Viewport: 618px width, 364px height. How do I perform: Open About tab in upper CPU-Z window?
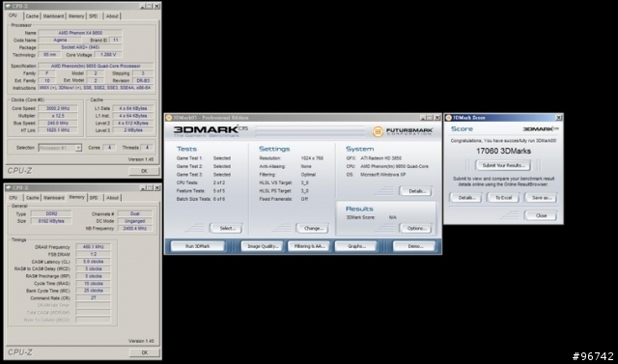112,16
